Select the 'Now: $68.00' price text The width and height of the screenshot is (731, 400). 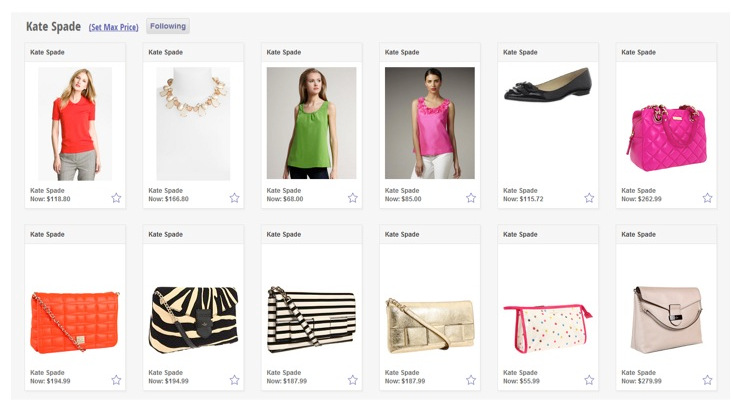point(285,199)
